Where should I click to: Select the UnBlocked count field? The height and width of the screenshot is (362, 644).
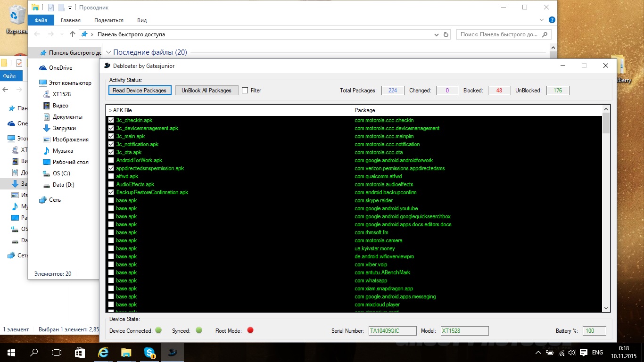tap(558, 90)
